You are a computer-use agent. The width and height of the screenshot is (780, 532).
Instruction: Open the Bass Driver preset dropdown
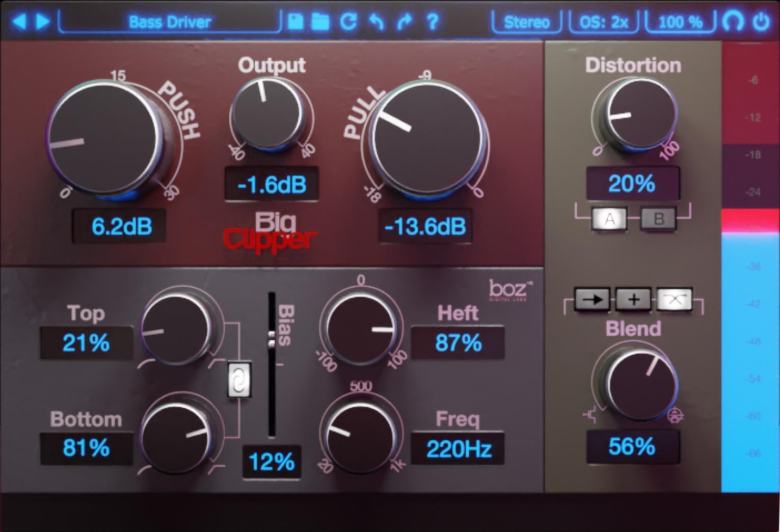tap(170, 22)
